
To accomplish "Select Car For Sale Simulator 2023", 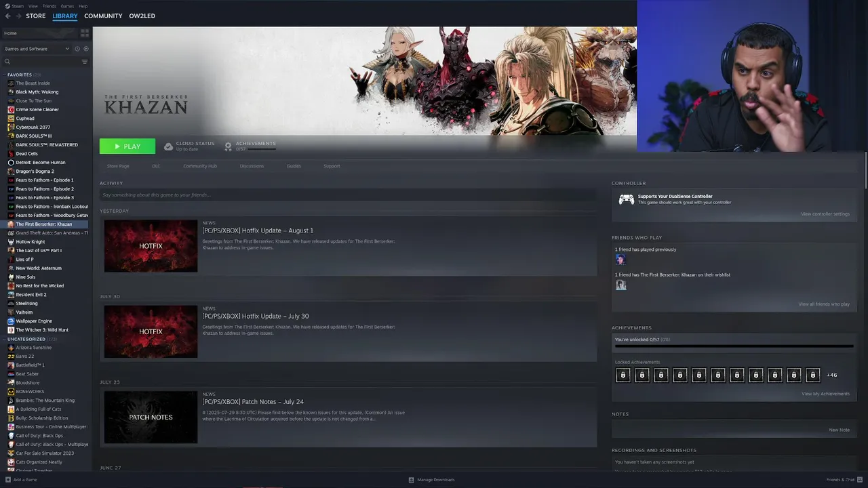I will coord(46,453).
